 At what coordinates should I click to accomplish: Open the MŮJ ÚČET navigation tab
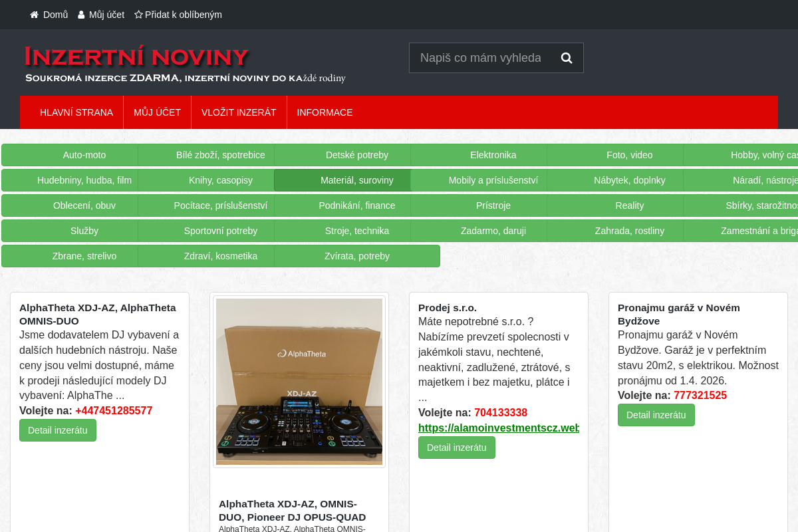[157, 112]
